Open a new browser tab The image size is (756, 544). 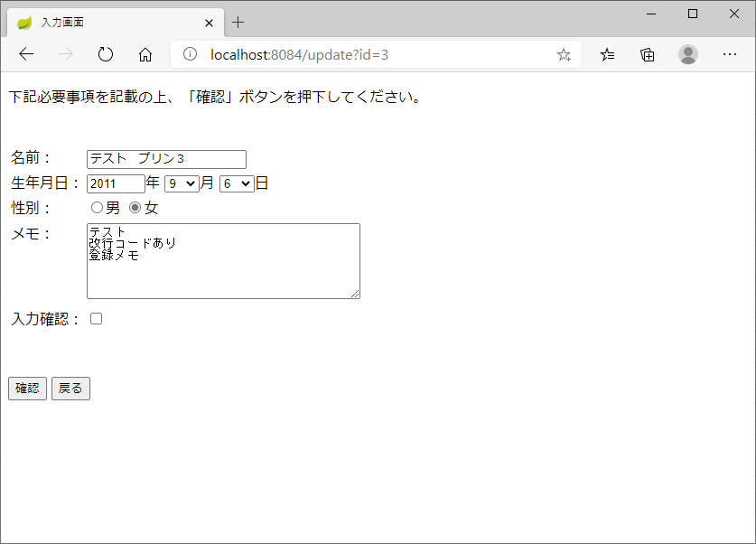[x=238, y=23]
